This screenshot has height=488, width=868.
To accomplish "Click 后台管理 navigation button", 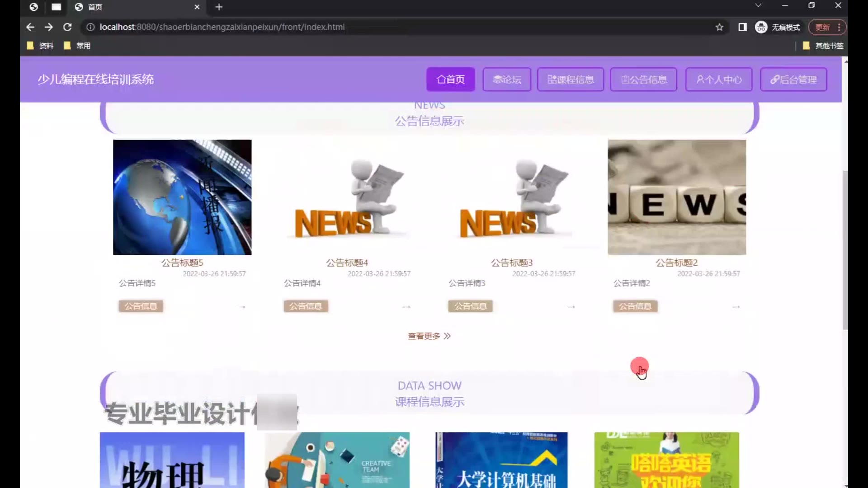I will coord(793,80).
